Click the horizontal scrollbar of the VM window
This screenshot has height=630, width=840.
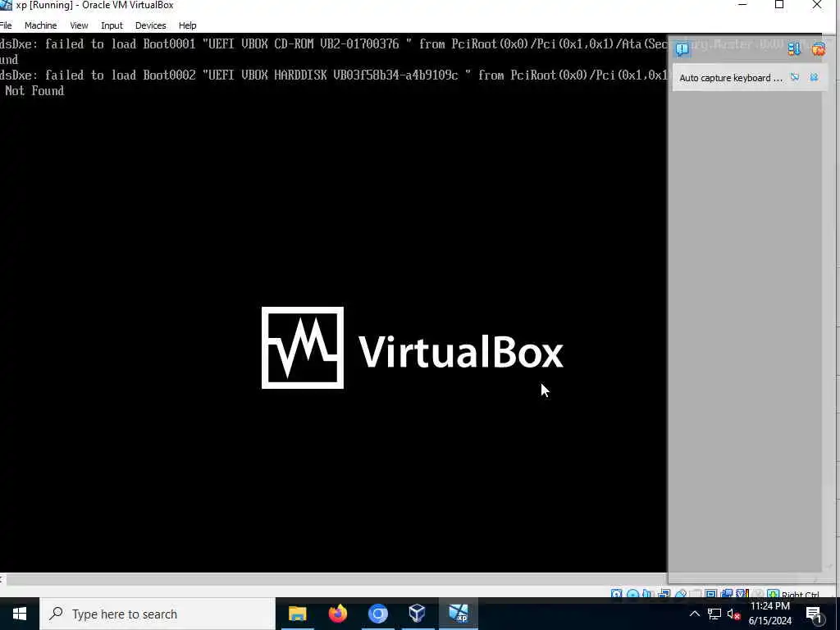click(x=336, y=579)
